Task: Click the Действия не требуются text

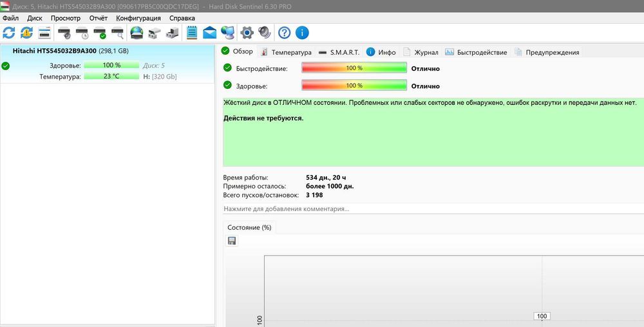Action: coord(263,118)
